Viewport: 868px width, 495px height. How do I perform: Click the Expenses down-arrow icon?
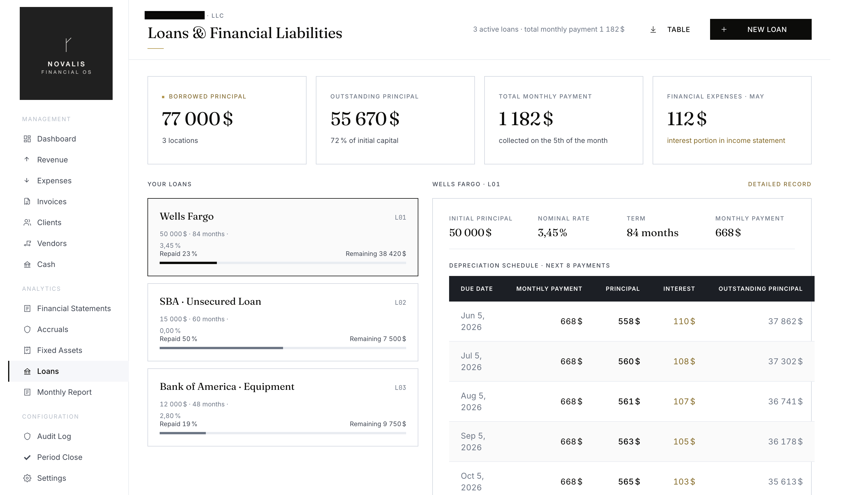(x=27, y=180)
